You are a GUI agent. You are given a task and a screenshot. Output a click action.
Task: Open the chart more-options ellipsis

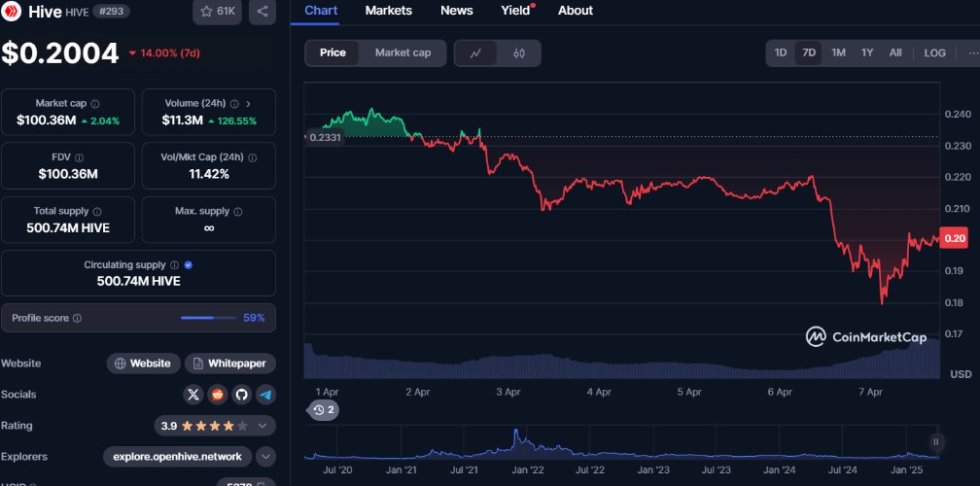[973, 53]
